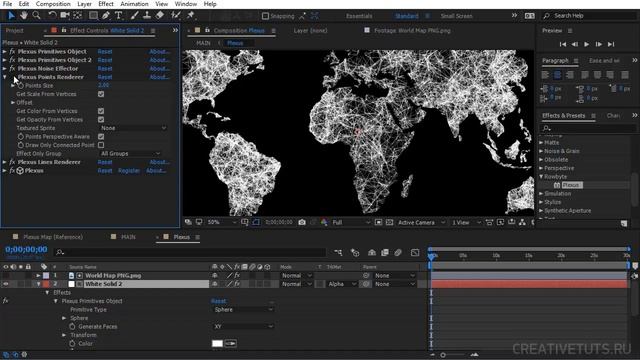Viewport: 640px width, 360px height.
Task: Reset the Plexus Noise Effector
Action: pos(105,69)
